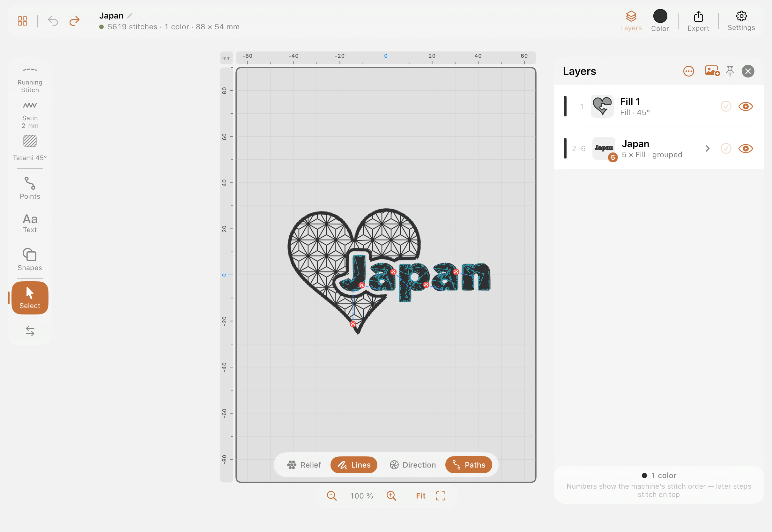The height and width of the screenshot is (532, 772).
Task: Select the Tatami 45° fill tool
Action: coord(30,148)
